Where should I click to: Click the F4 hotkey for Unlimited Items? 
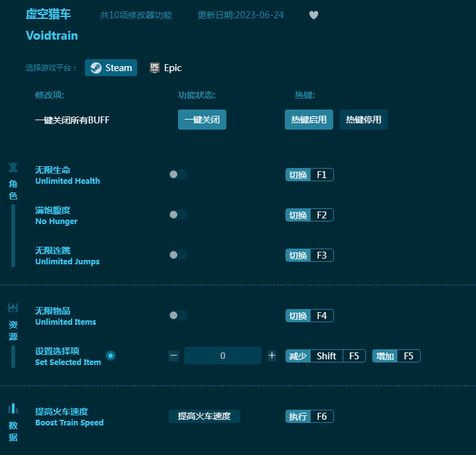309,315
